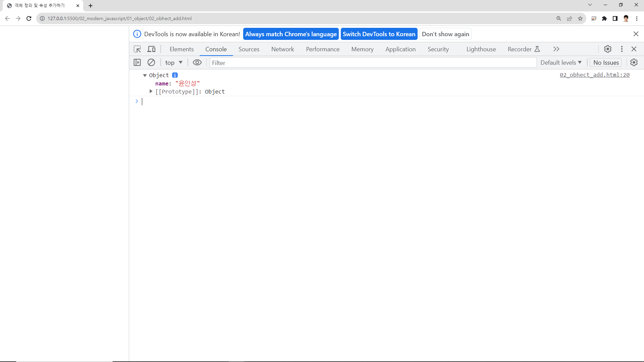Open DevTools three-dot customize menu

coord(622,49)
